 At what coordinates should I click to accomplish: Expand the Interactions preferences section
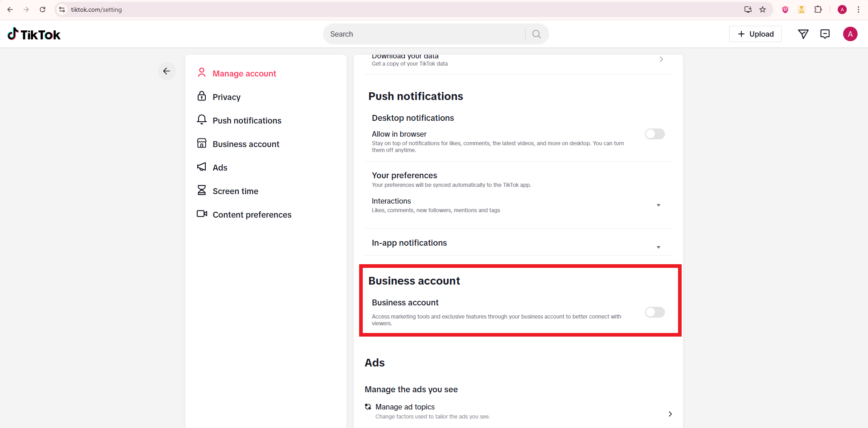pyautogui.click(x=658, y=205)
